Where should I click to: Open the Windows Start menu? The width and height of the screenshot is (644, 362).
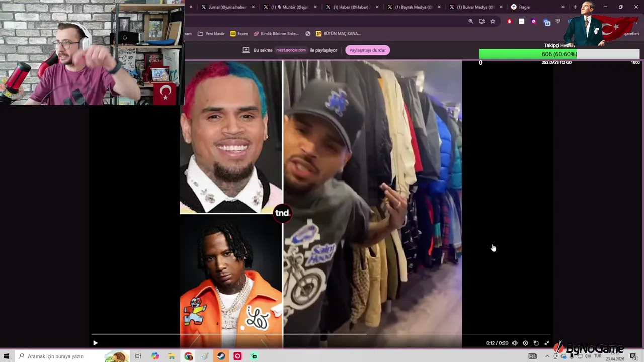click(x=7, y=356)
